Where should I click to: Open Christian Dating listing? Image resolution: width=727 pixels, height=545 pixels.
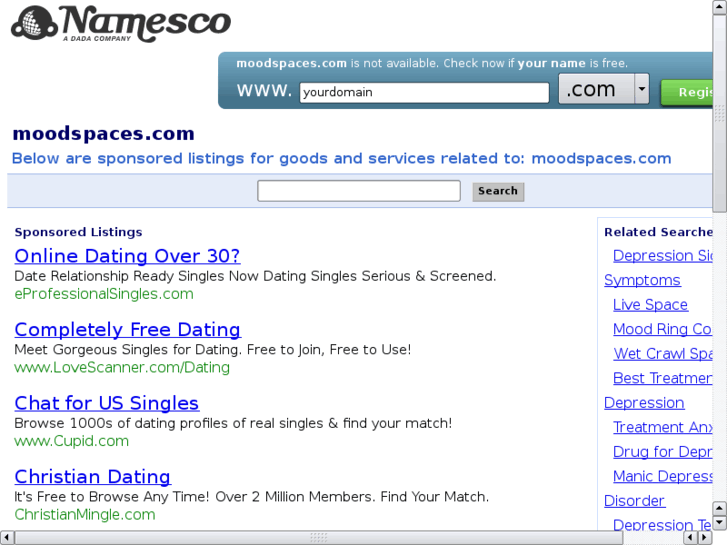point(93,476)
